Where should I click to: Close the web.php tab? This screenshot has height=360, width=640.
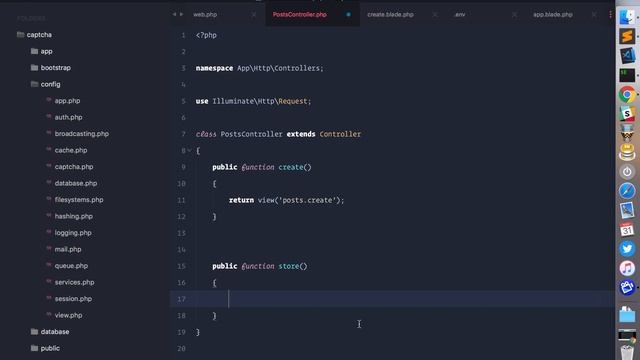[x=254, y=15]
